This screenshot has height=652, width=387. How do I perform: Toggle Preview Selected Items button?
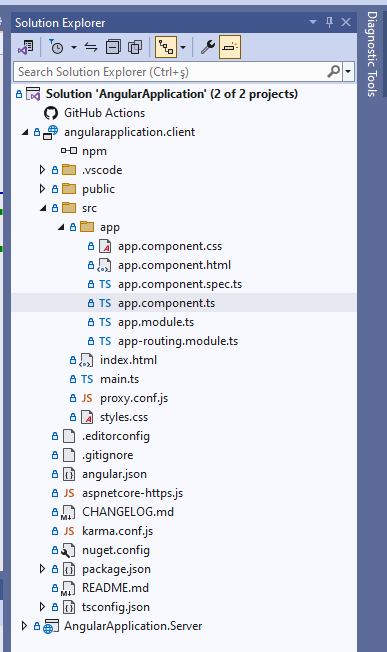coord(230,47)
